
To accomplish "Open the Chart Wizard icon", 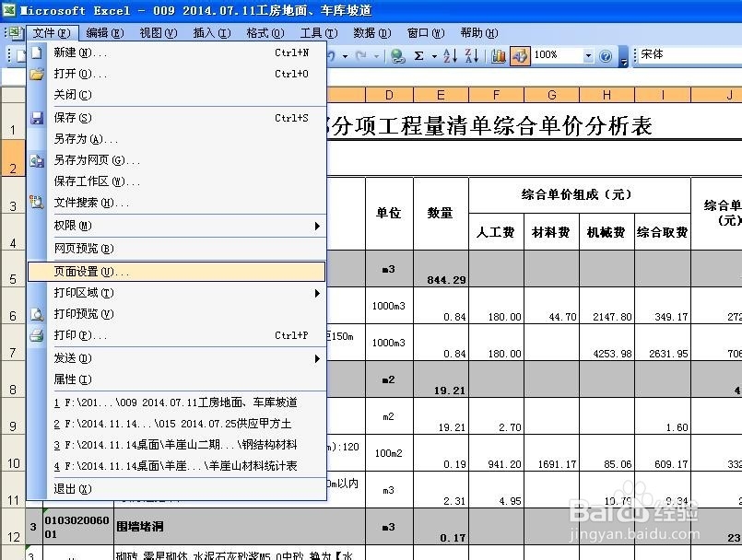I will pyautogui.click(x=498, y=56).
